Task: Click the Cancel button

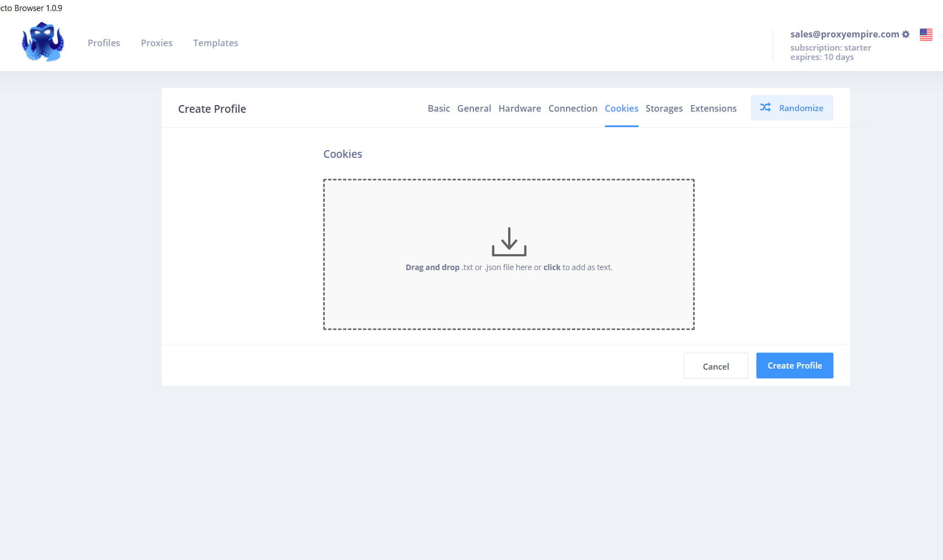Action: click(x=716, y=366)
